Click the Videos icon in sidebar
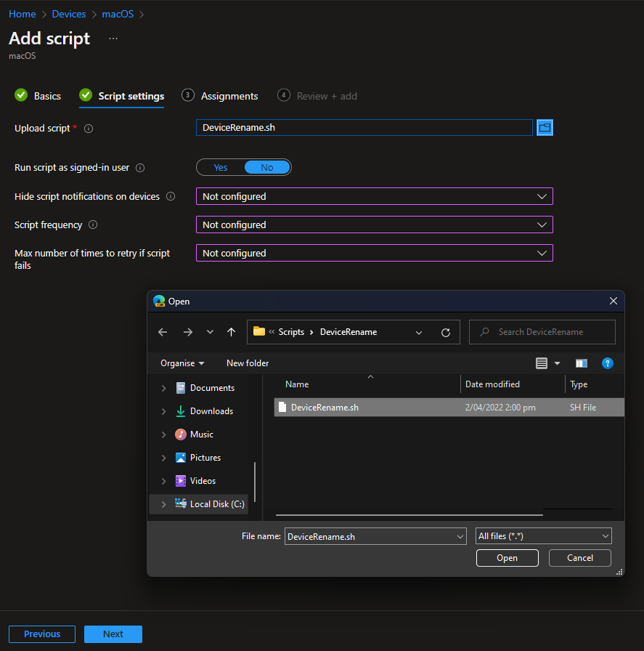 click(181, 481)
